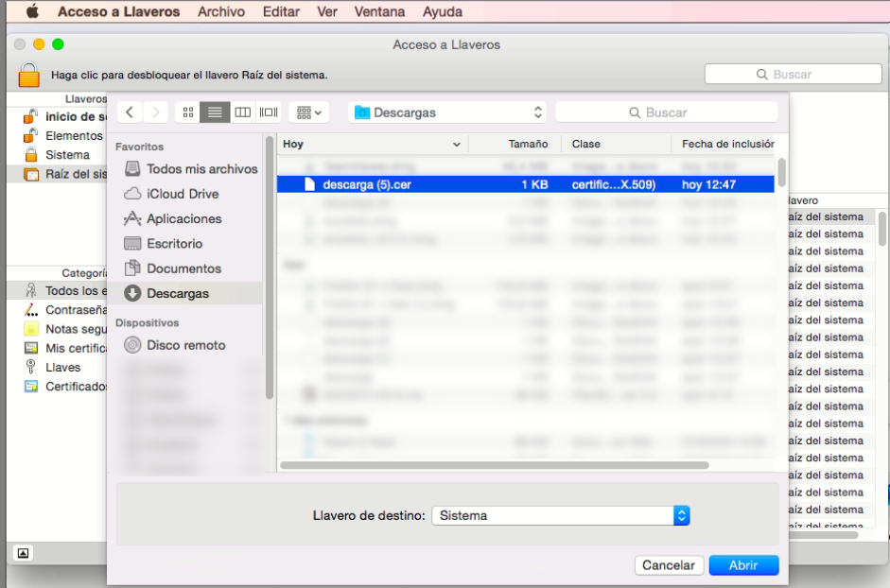The width and height of the screenshot is (890, 588).
Task: Switch to list view
Action: tap(215, 112)
